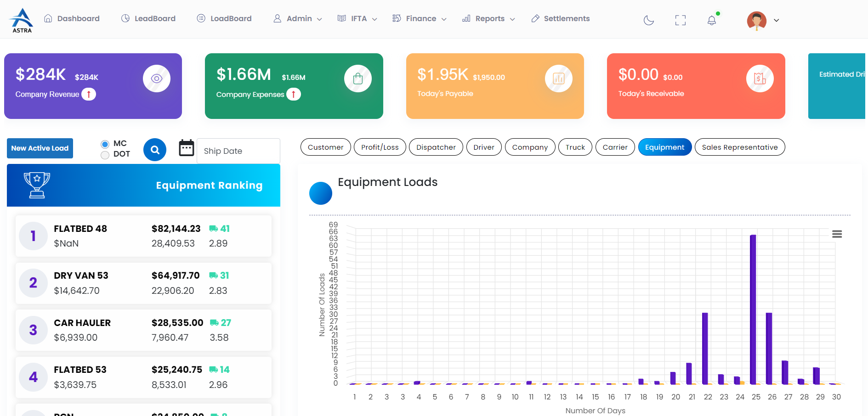Click the $25,240.75 amount
This screenshot has height=416, width=868.
(x=177, y=370)
